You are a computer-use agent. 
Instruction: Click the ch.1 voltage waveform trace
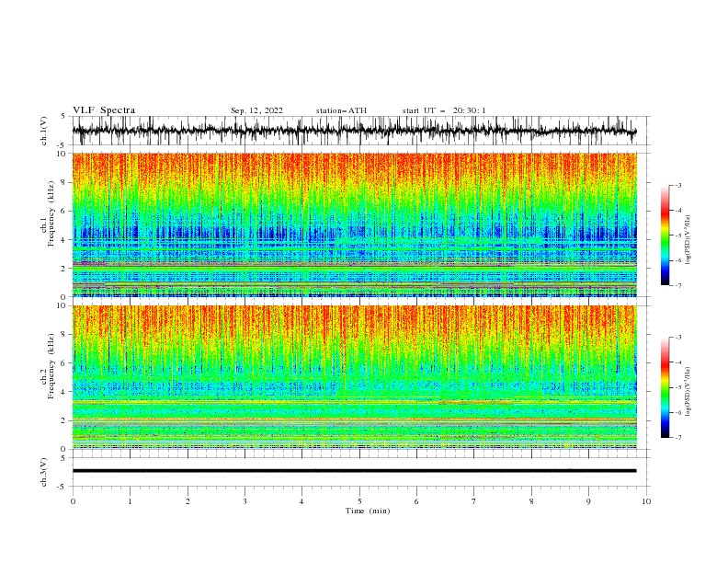[354, 131]
